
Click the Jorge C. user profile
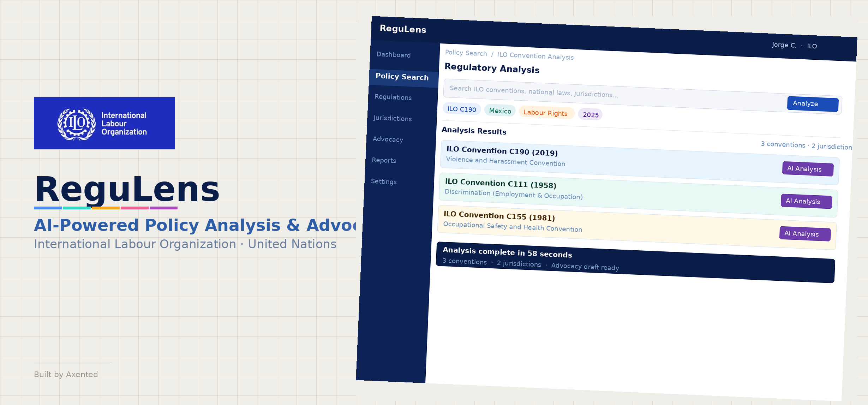coord(784,45)
